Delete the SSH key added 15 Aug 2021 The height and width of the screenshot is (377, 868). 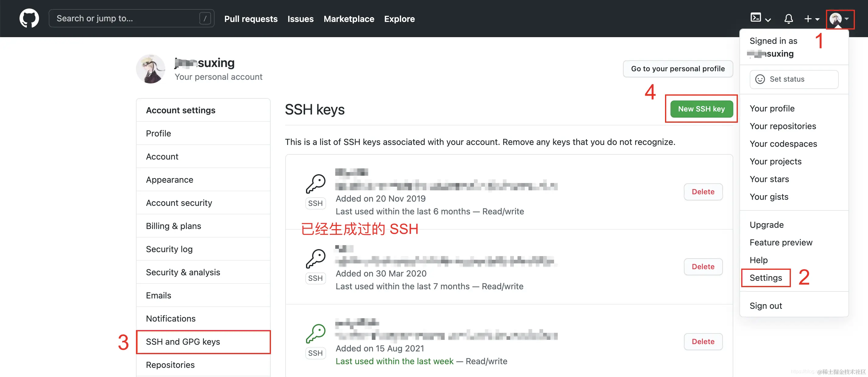click(703, 342)
